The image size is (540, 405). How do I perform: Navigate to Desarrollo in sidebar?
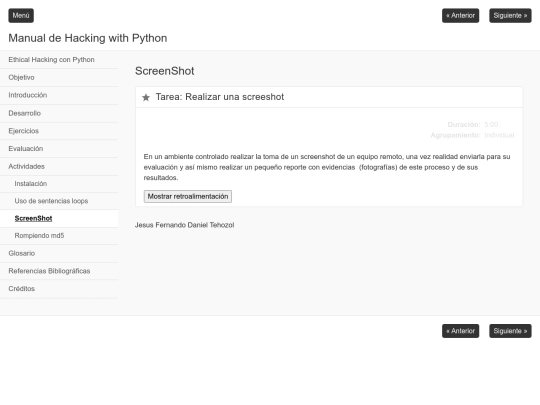click(x=59, y=113)
